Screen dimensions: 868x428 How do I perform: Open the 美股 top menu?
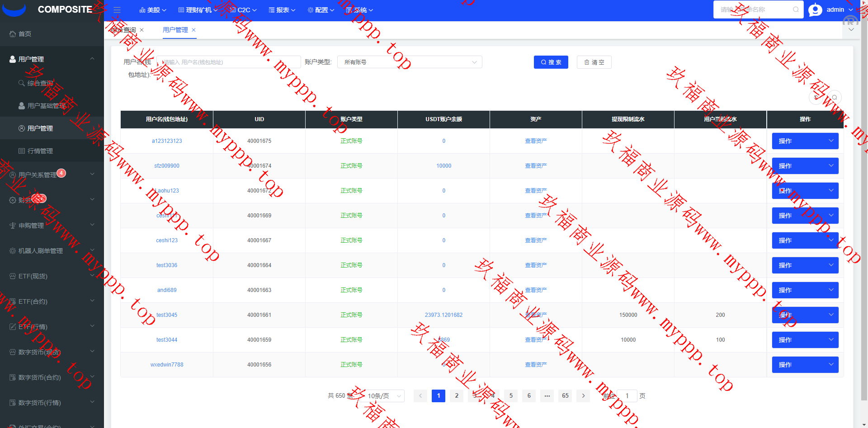click(x=153, y=10)
